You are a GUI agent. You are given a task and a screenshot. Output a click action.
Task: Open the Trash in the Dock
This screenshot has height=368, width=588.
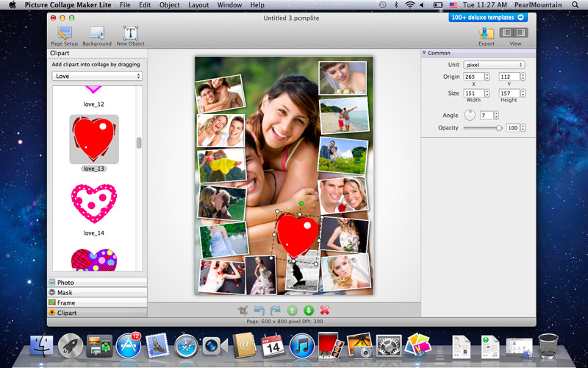pos(548,345)
